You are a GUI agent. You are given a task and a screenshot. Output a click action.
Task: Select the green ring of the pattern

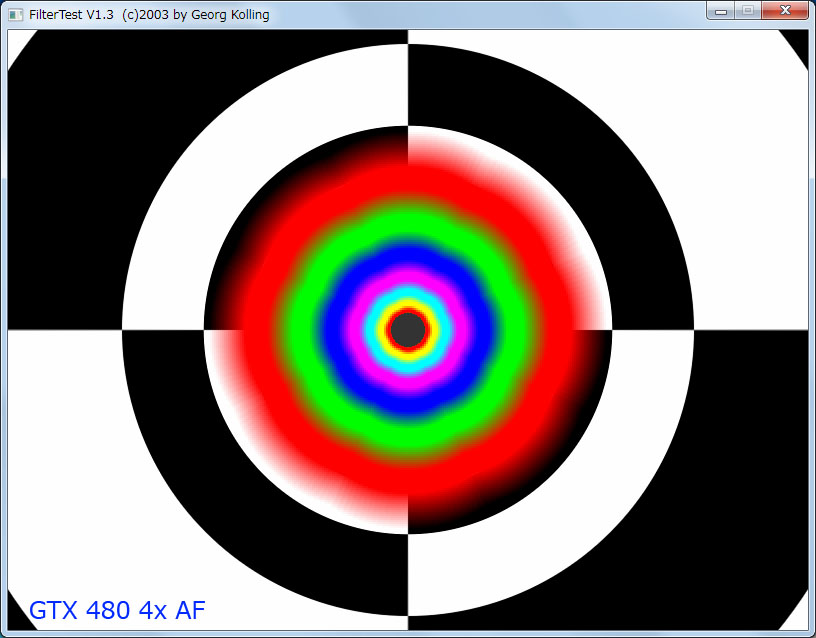(x=407, y=220)
